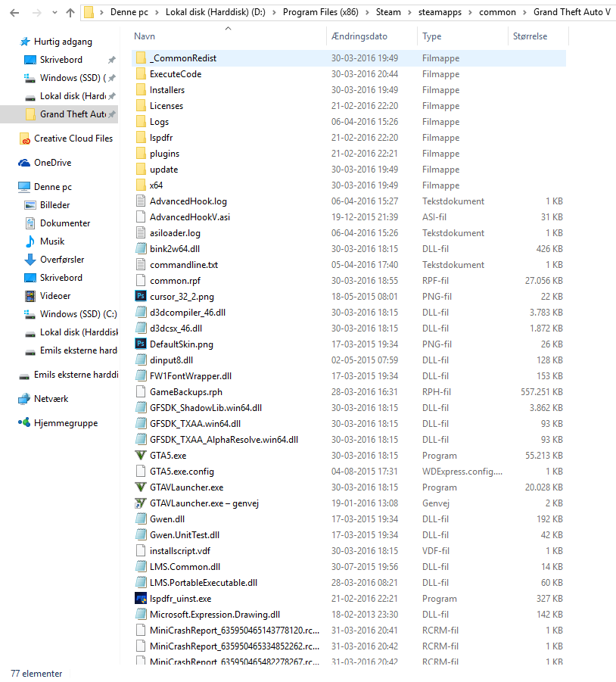Select the x64 folder icon
Image resolution: width=616 pixels, height=682 pixels.
click(x=141, y=185)
